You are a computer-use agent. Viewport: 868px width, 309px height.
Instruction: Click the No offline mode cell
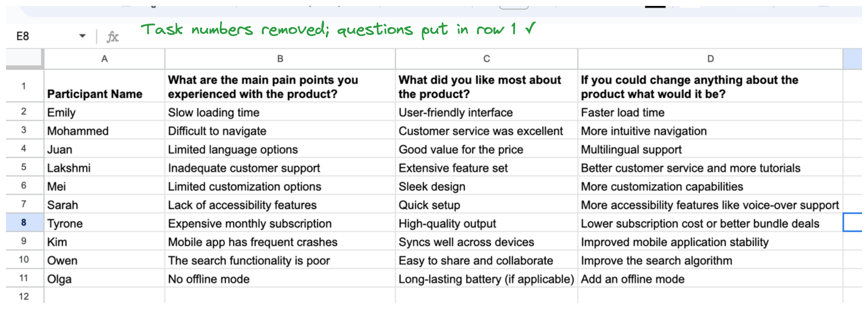(280, 279)
